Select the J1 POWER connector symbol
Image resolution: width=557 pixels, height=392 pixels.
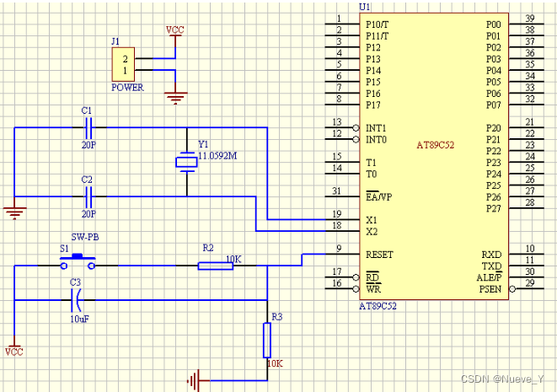(x=123, y=64)
